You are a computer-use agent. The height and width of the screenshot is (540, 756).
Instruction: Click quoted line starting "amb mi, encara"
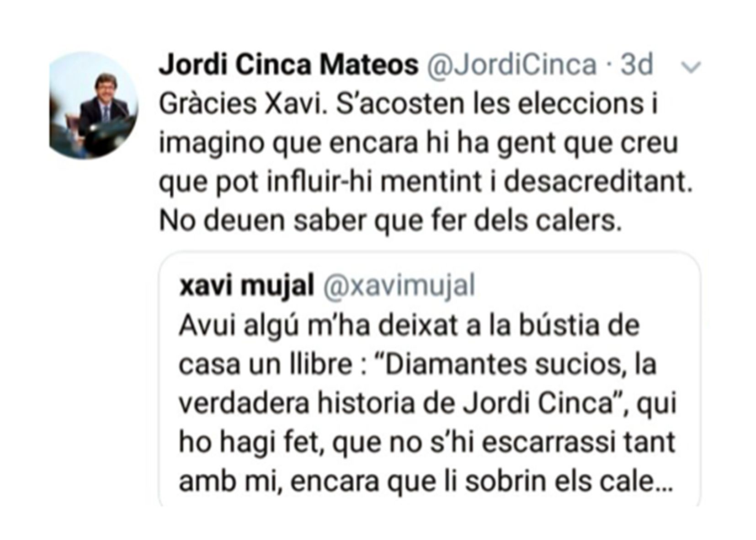click(425, 481)
